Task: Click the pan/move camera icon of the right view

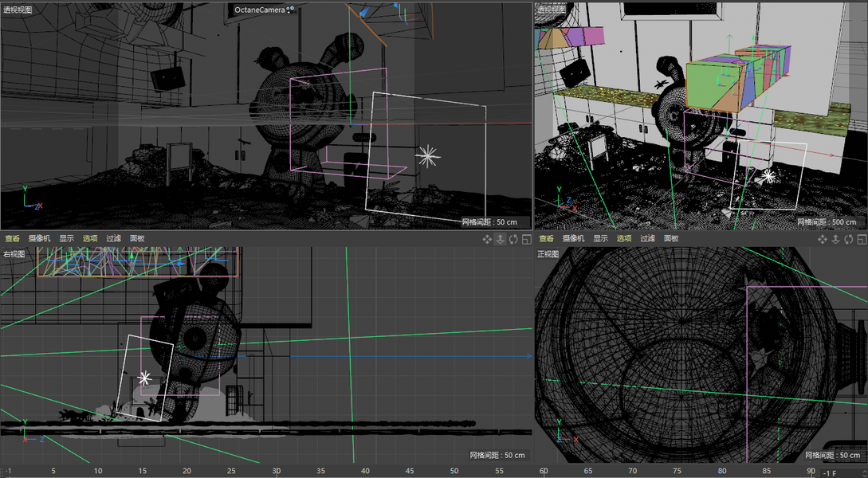Action: click(486, 239)
